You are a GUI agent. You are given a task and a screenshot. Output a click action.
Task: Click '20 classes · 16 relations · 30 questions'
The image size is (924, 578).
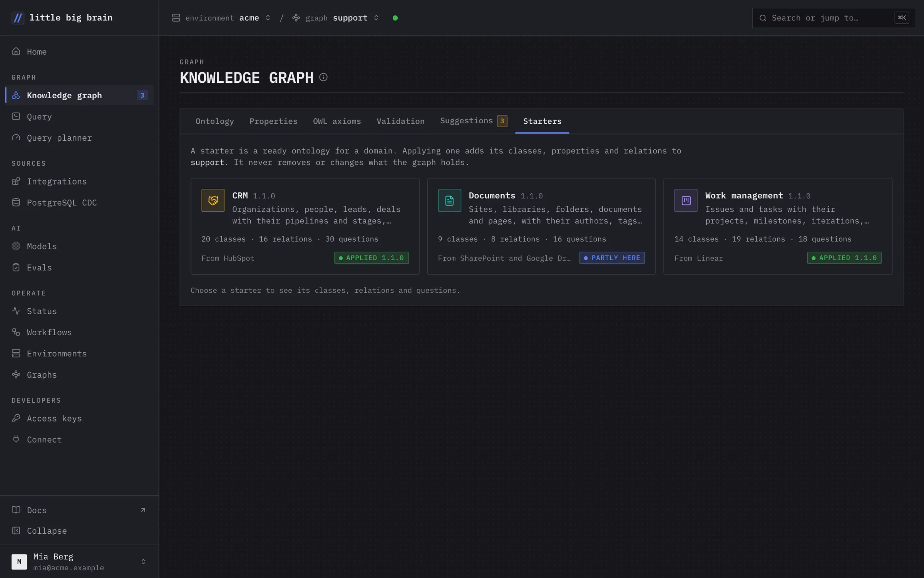tap(290, 239)
